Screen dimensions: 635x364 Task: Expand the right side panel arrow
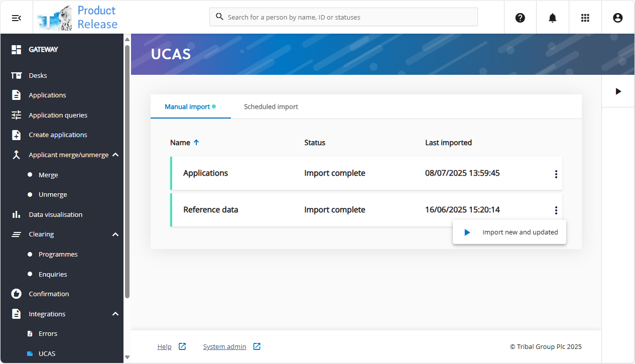[x=618, y=91]
